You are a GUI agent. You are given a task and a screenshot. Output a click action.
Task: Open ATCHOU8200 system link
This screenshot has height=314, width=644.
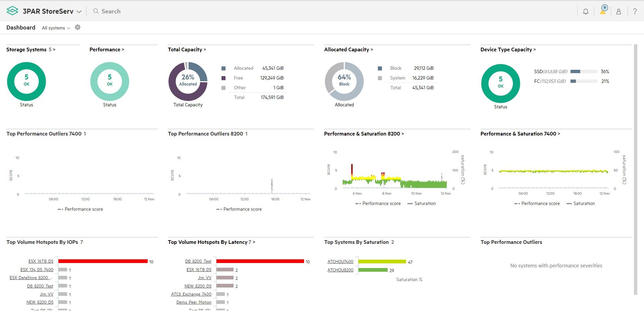[340, 270]
